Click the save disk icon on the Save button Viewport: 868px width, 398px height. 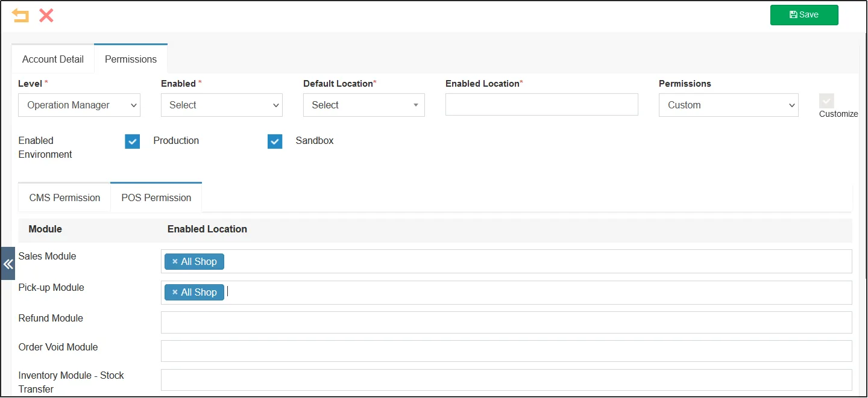[x=793, y=14]
